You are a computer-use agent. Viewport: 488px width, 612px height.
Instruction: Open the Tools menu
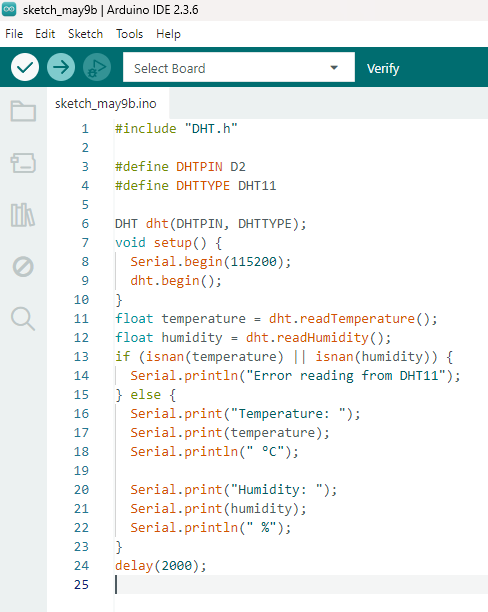click(130, 34)
